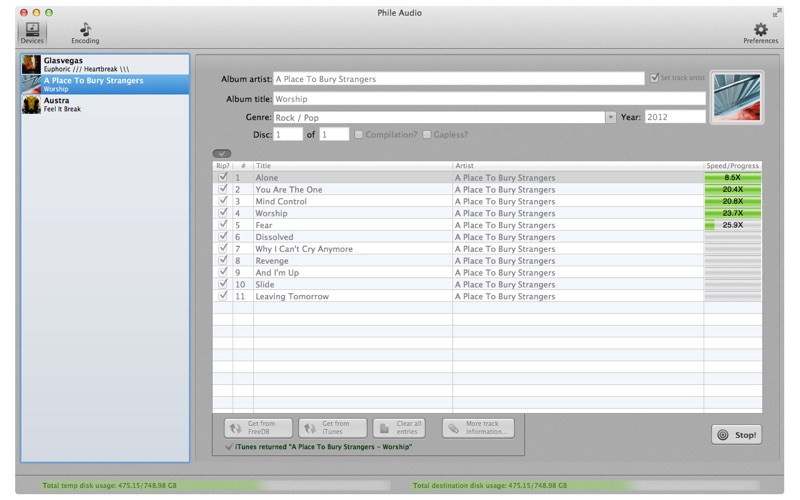Click the 8.5X progress bar for Alone

(733, 178)
